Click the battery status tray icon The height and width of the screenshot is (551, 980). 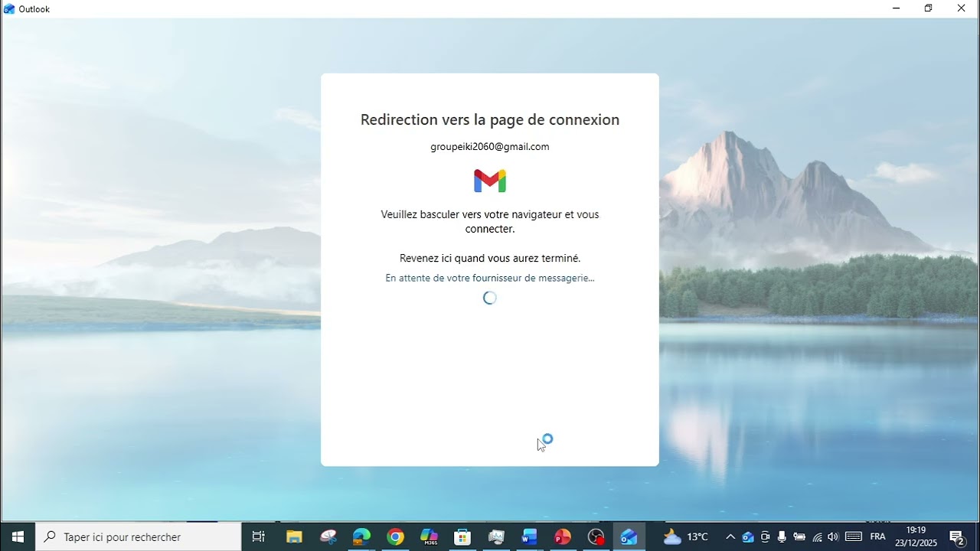pyautogui.click(x=799, y=536)
